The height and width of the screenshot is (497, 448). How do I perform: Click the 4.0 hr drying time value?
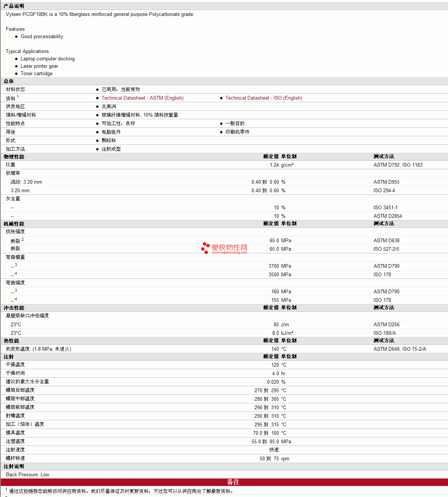pyautogui.click(x=279, y=374)
